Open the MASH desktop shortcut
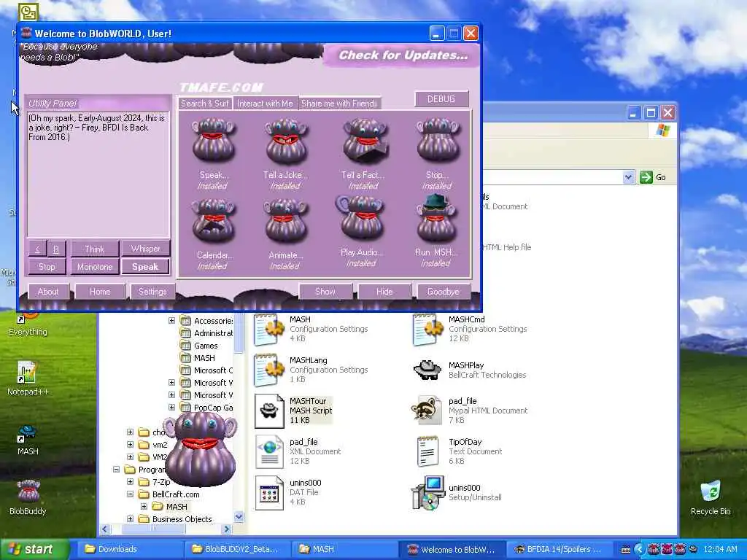 click(x=28, y=439)
